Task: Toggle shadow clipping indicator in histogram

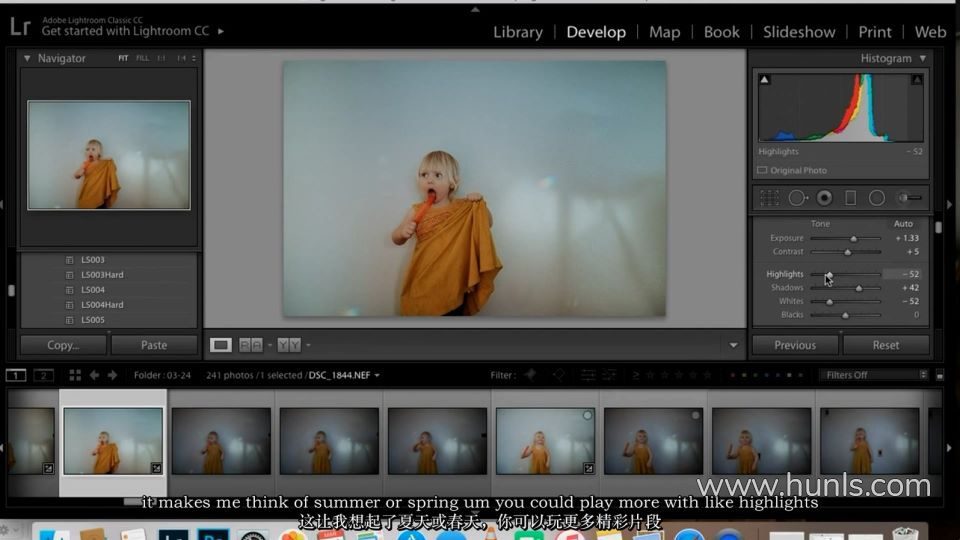Action: [764, 80]
